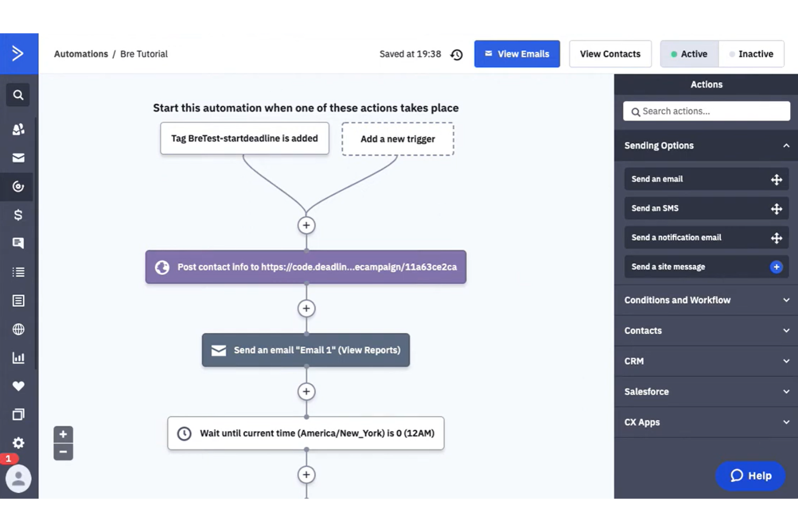Click envelope icon on Email 1 step
This screenshot has width=798, height=532.
tap(218, 350)
